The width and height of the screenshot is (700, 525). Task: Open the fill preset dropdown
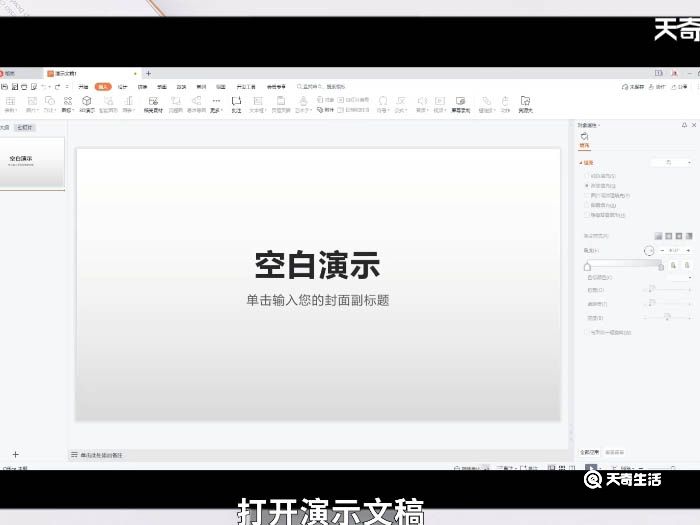pyautogui.click(x=672, y=162)
